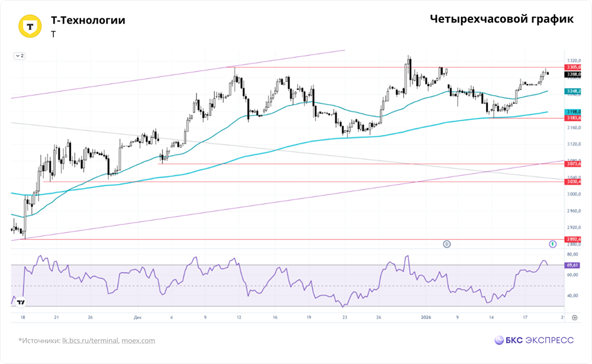The width and height of the screenshot is (592, 364).
Task: Click date label 23 on time axis
Action: click(345, 318)
